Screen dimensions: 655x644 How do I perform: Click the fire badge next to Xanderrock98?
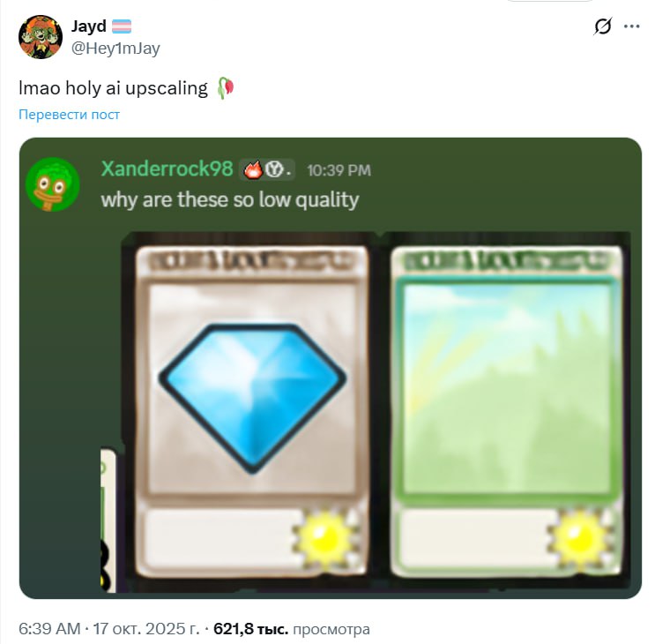coord(253,169)
